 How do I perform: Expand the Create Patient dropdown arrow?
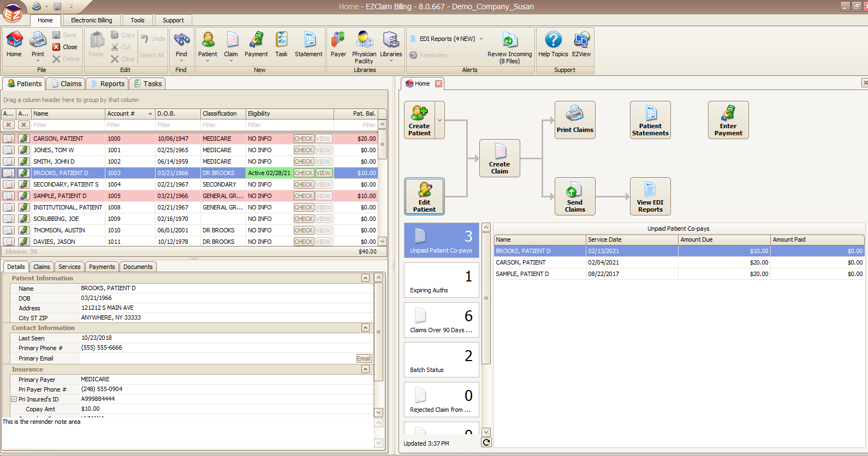(x=439, y=120)
